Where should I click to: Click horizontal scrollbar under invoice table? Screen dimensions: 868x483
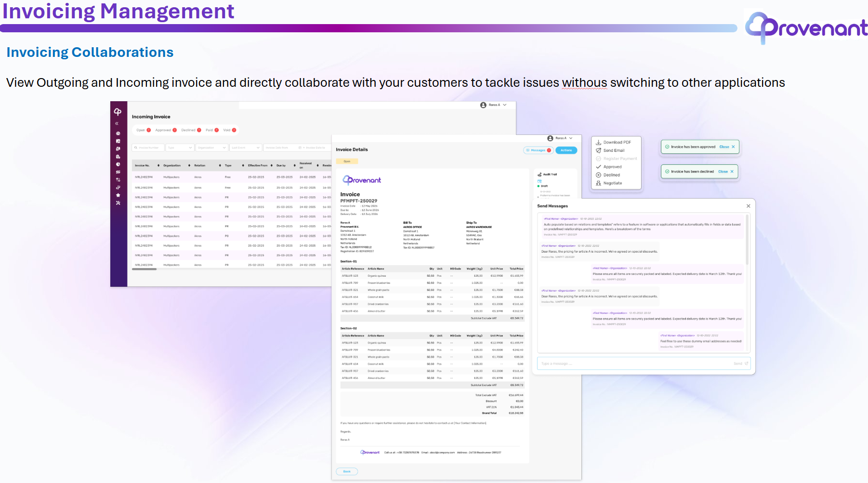pyautogui.click(x=144, y=269)
